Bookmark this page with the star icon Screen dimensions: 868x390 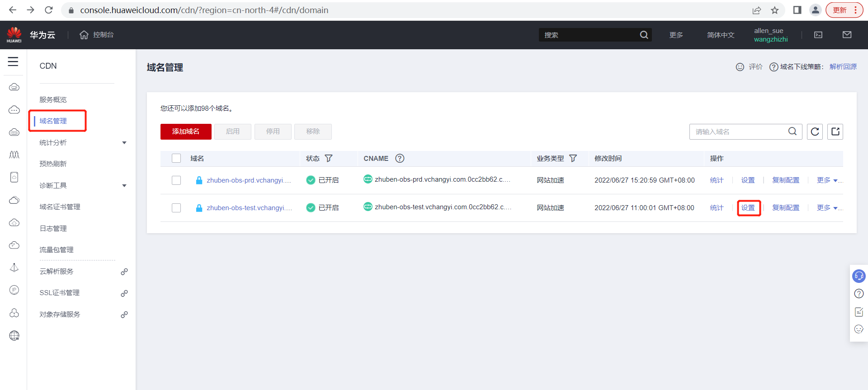point(775,10)
